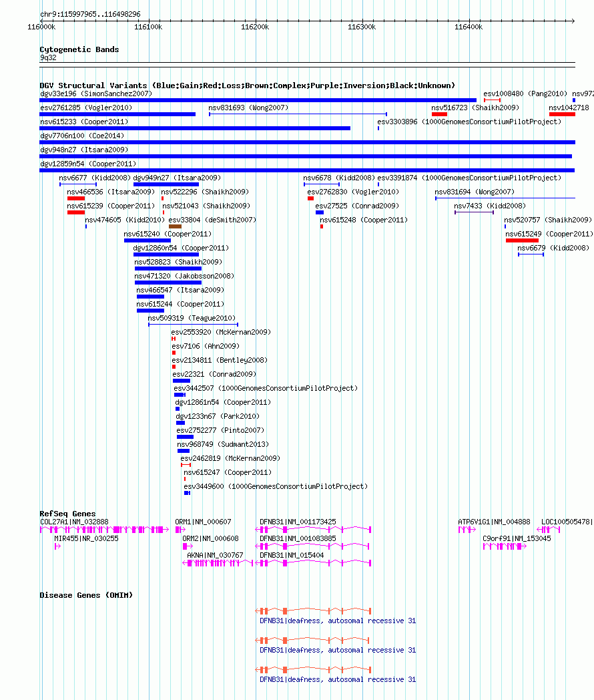Select dgv12861n54 (Cooper2011) label

223,402
